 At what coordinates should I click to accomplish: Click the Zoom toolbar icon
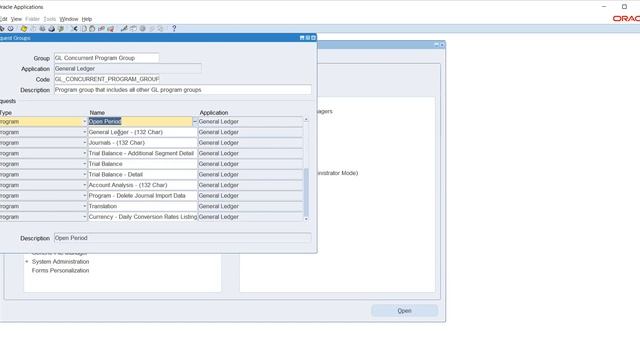tap(133, 29)
